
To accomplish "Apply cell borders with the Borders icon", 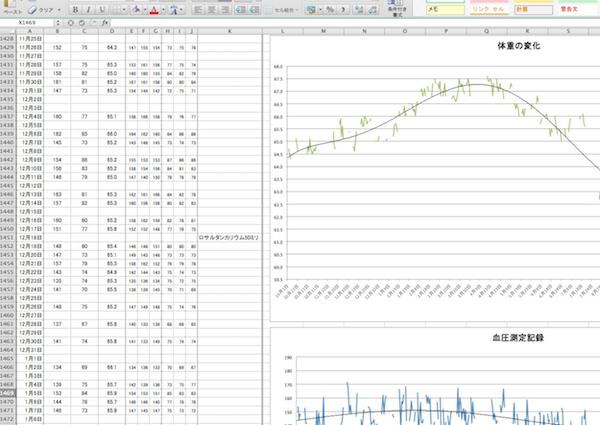I will pos(115,10).
